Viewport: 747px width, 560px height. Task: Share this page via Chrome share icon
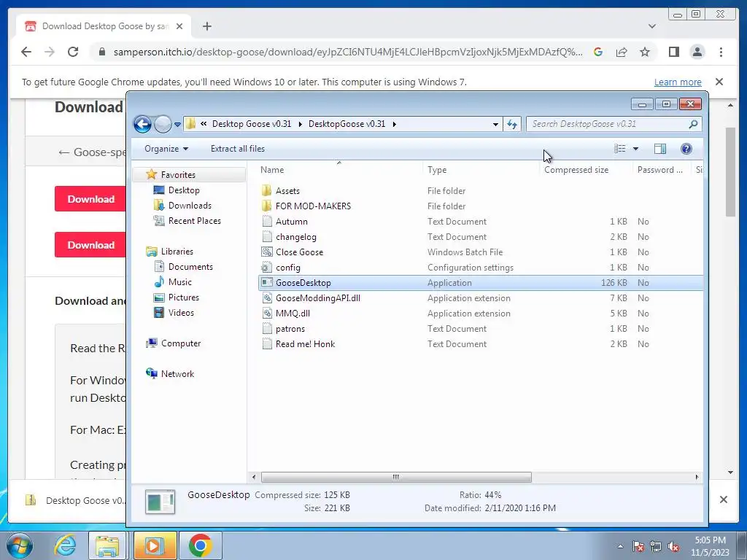coord(622,52)
